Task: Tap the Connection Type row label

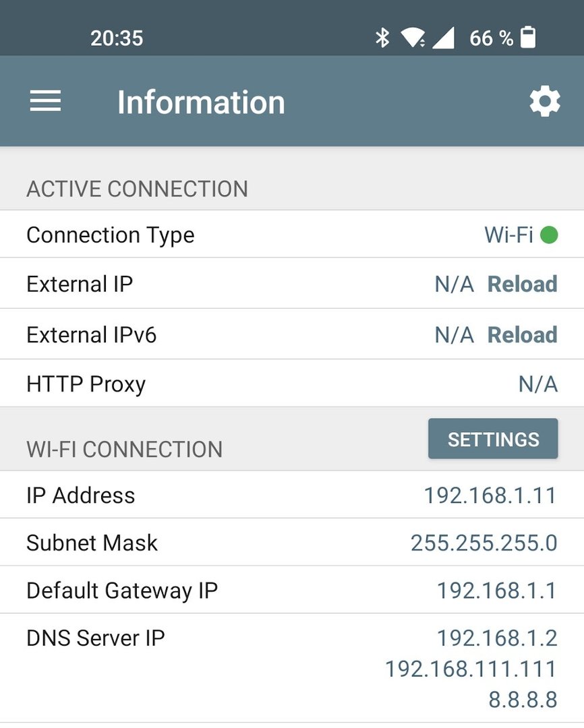Action: point(110,235)
